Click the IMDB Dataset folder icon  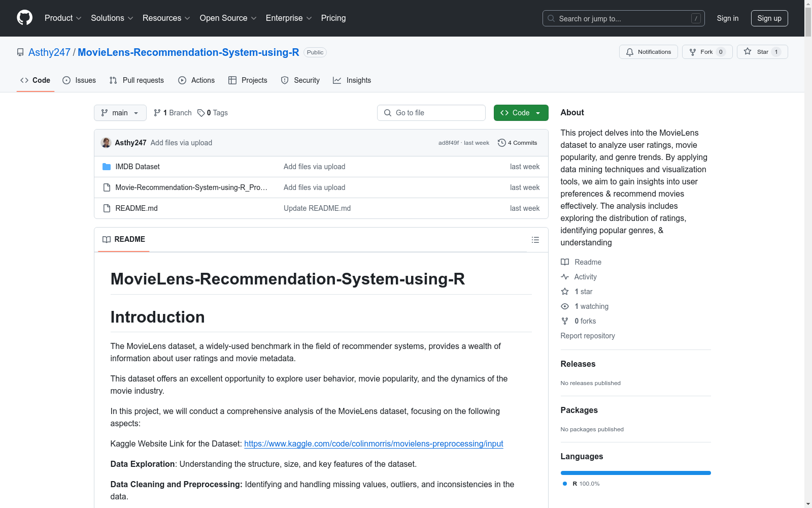(x=107, y=167)
